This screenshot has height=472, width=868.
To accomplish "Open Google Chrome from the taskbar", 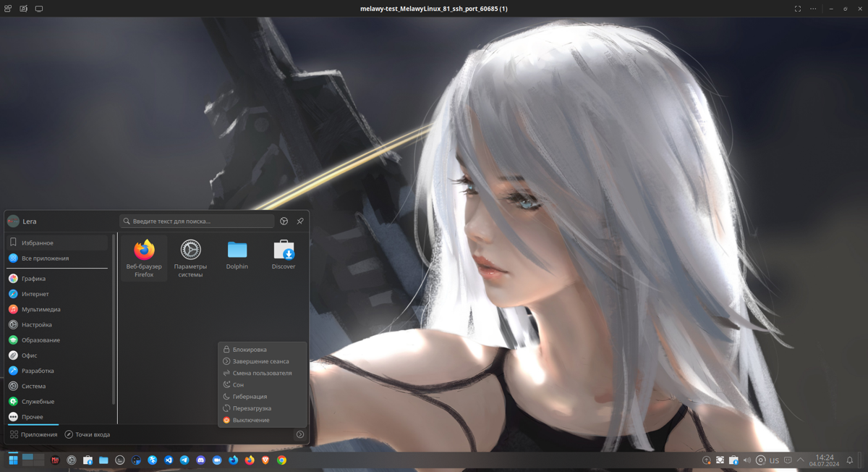I will (x=281, y=460).
